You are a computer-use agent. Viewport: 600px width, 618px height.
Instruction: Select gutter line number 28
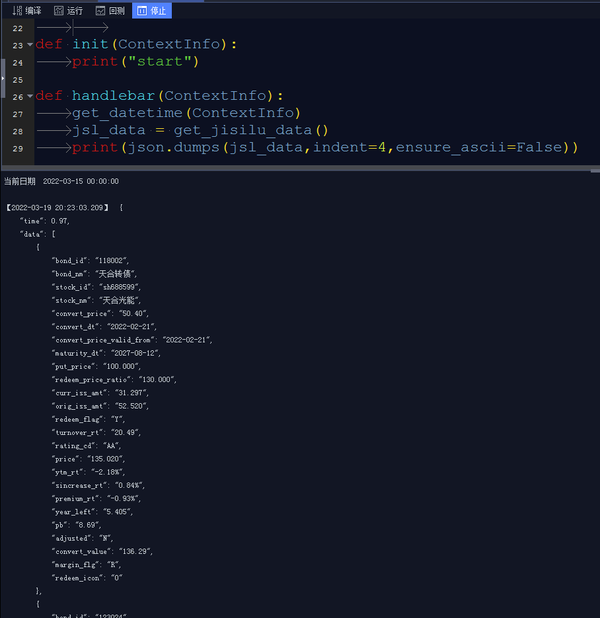18,131
